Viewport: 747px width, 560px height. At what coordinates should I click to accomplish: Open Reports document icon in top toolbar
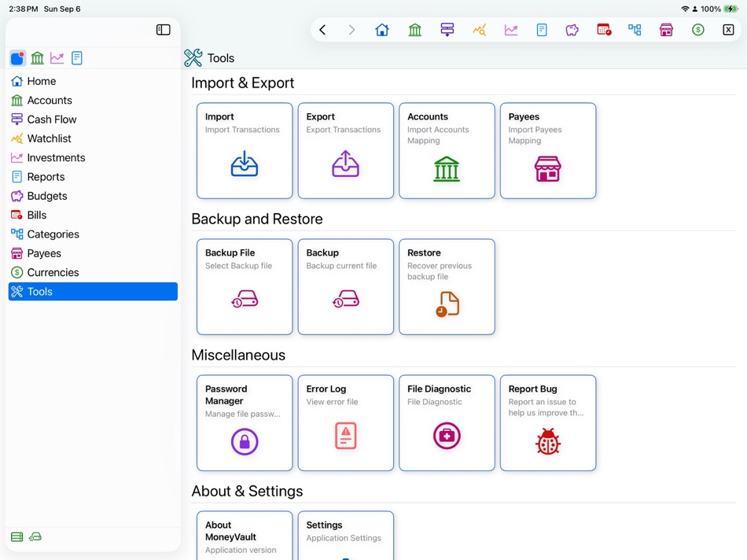(x=542, y=30)
